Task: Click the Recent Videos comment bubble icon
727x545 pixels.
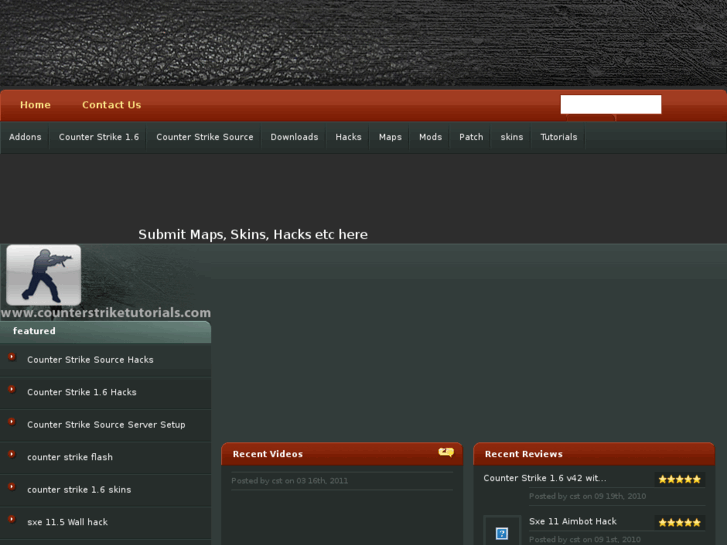Action: pyautogui.click(x=446, y=452)
